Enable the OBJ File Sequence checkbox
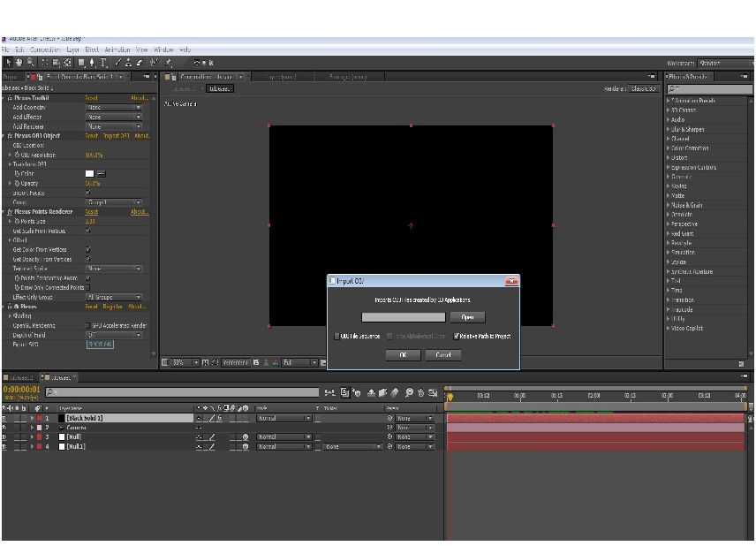 [336, 337]
